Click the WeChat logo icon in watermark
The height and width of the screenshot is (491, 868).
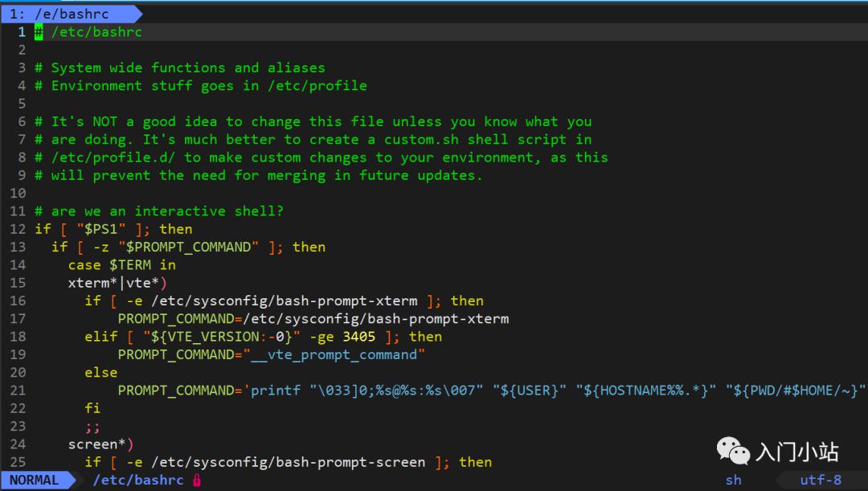pyautogui.click(x=733, y=451)
